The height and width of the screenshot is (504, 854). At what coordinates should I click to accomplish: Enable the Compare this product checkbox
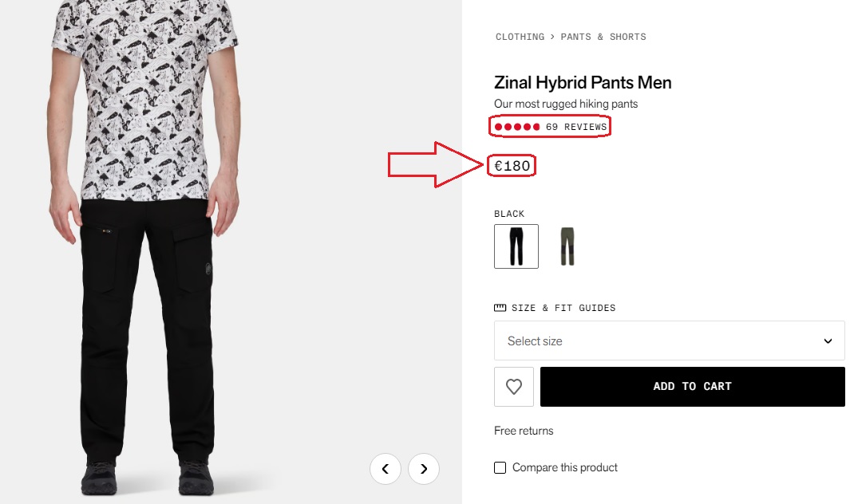(500, 468)
